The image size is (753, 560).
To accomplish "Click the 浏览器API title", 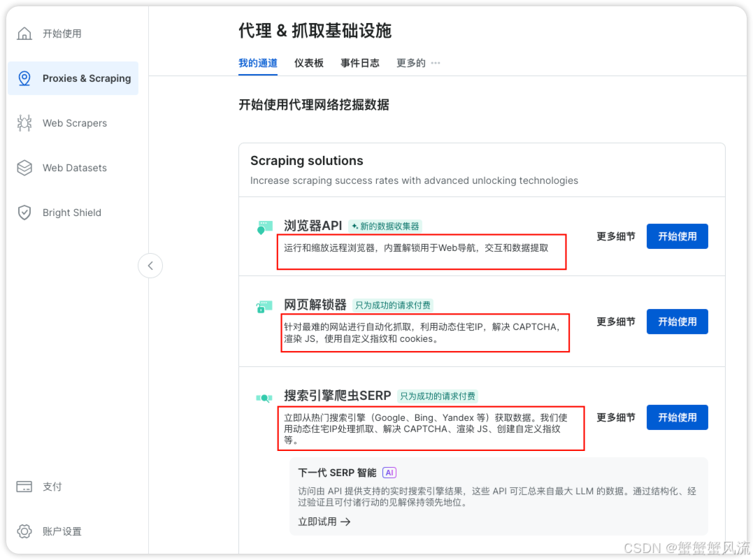I will [313, 226].
